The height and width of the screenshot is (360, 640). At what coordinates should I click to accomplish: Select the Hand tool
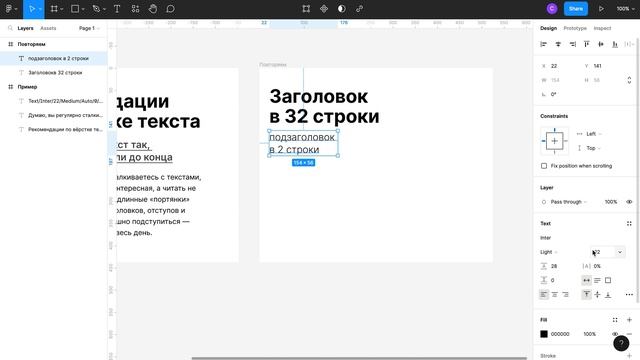[153, 9]
